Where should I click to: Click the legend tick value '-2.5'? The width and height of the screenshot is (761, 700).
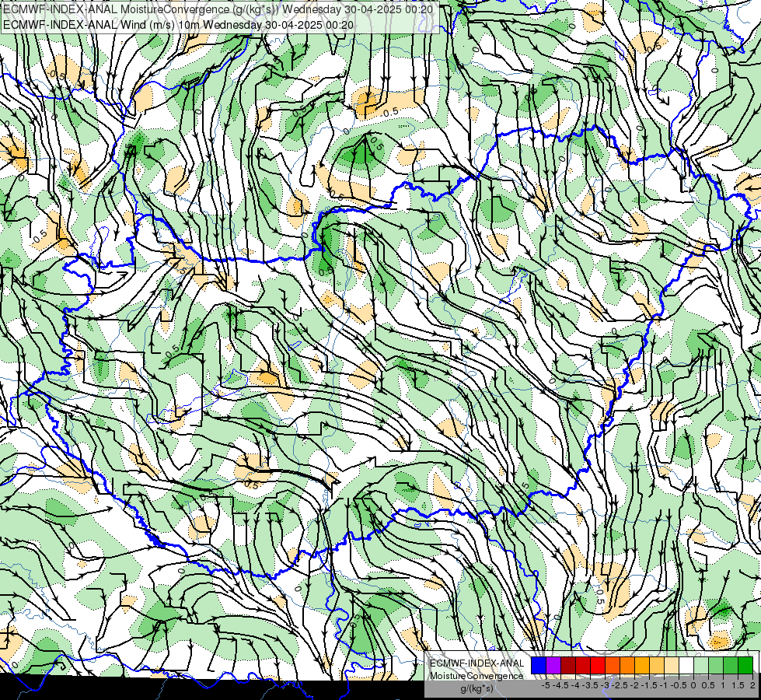[x=620, y=685]
